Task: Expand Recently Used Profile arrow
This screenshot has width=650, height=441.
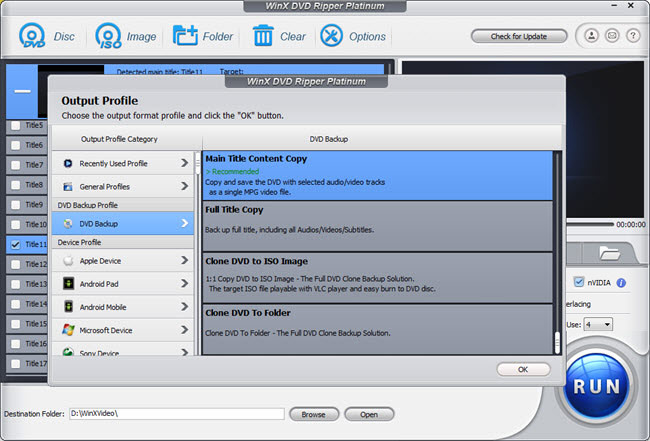Action: (185, 163)
